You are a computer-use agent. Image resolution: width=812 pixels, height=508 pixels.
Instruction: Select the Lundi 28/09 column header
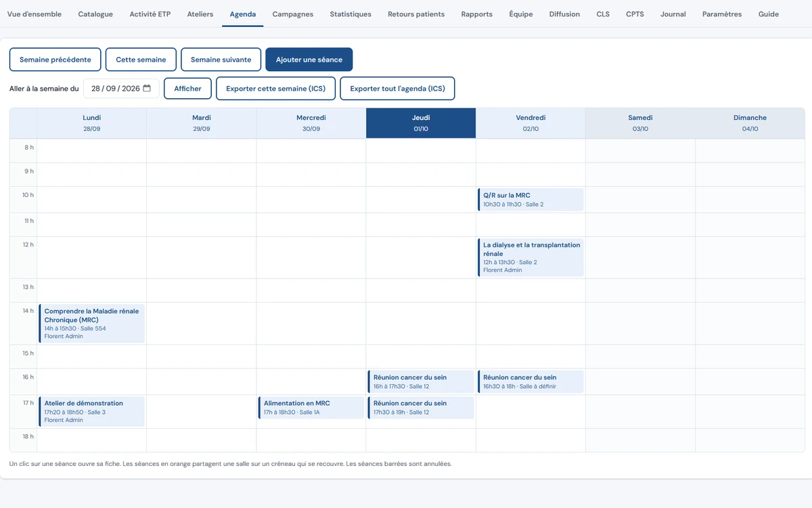pyautogui.click(x=91, y=123)
